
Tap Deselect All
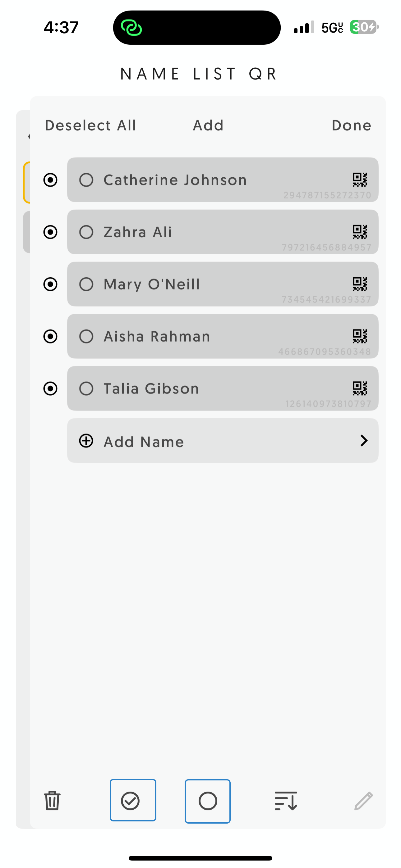pos(91,125)
